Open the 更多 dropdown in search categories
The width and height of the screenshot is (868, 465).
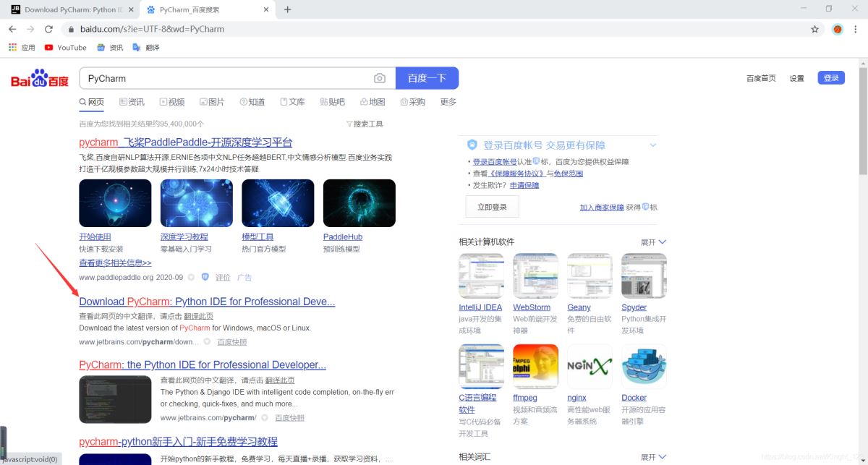[448, 102]
